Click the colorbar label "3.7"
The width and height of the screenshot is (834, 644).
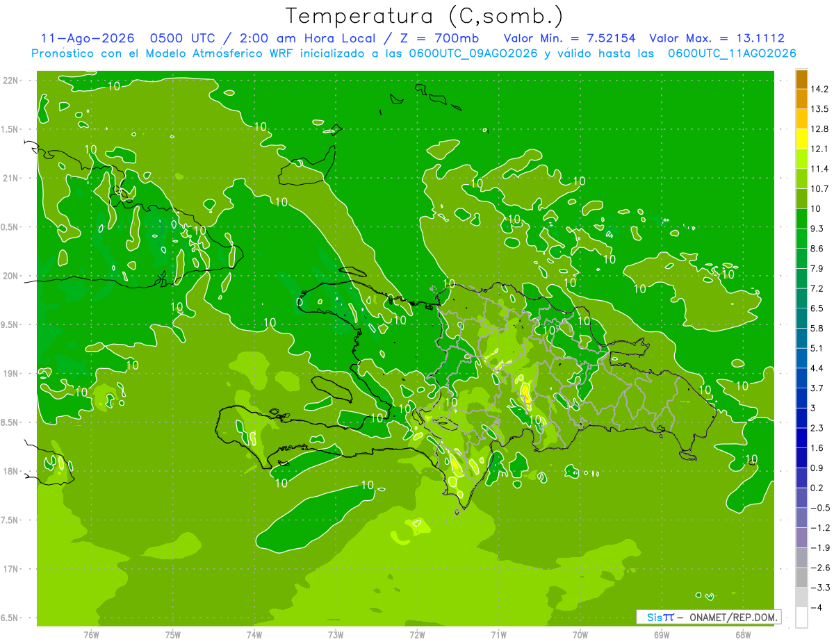(x=817, y=388)
